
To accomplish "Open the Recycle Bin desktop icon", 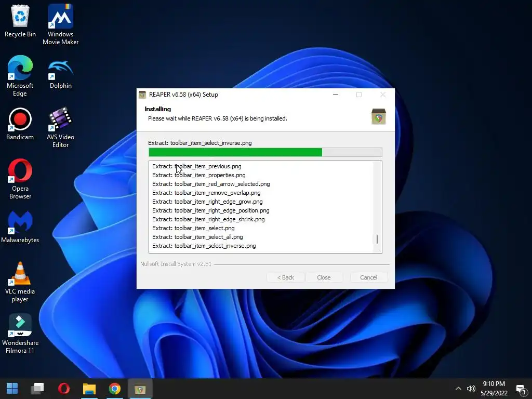I will tap(20, 21).
